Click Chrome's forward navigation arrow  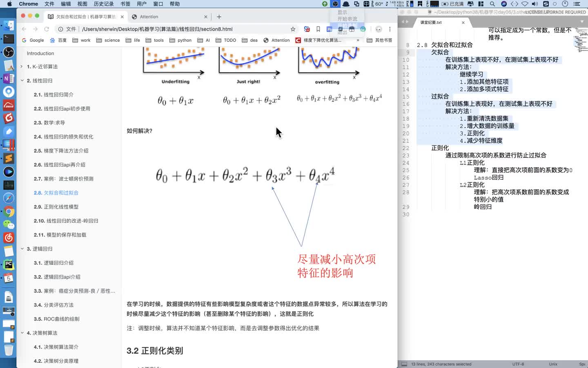click(36, 29)
